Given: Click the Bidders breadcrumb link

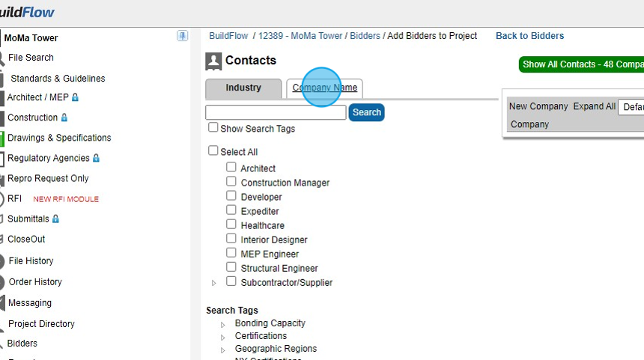Looking at the screenshot, I should pyautogui.click(x=365, y=36).
